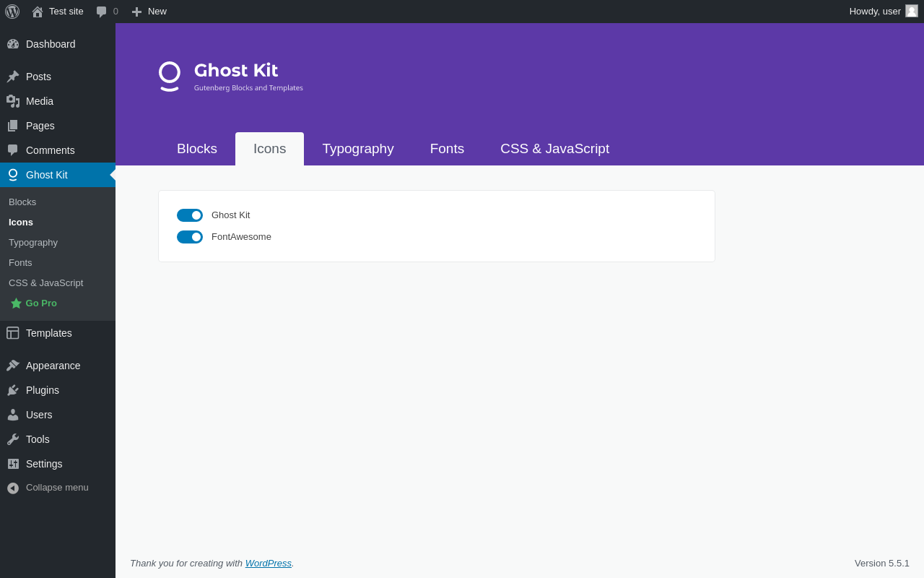Click Howdy, user account text

pyautogui.click(x=875, y=12)
